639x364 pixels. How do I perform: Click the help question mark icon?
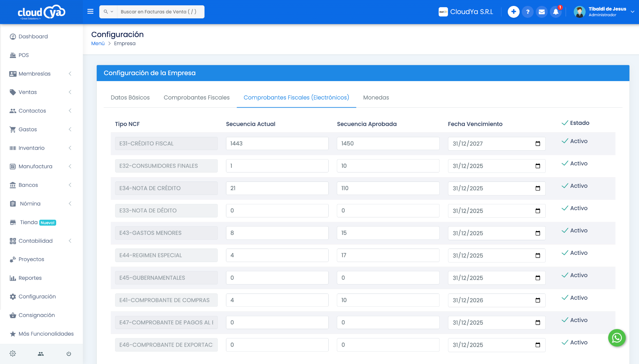(x=528, y=12)
